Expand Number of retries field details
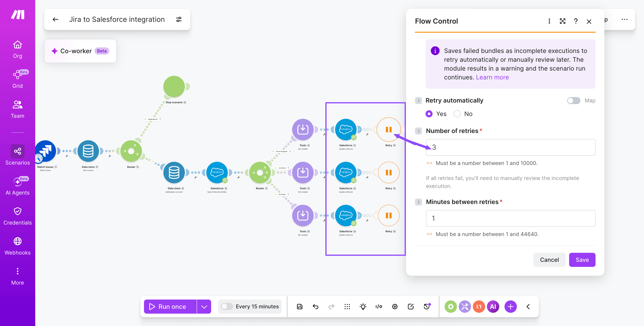The image size is (644, 326). (x=418, y=131)
